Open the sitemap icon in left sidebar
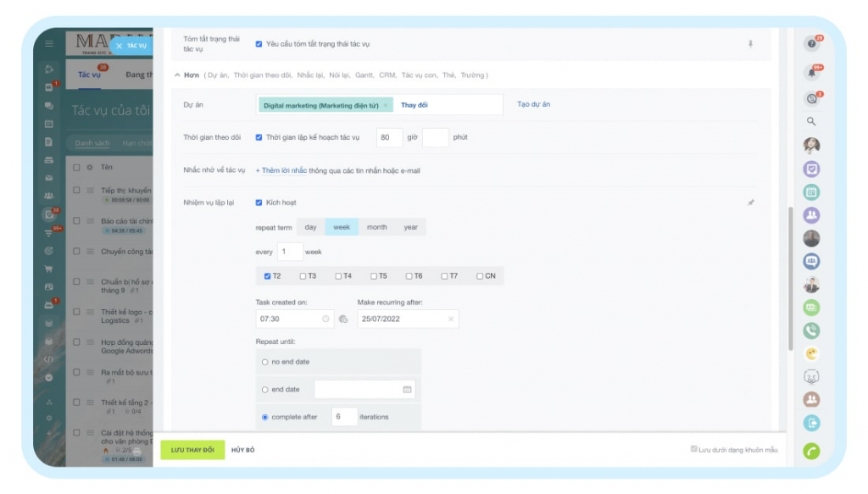The width and height of the screenshot is (868, 494). pos(49,402)
